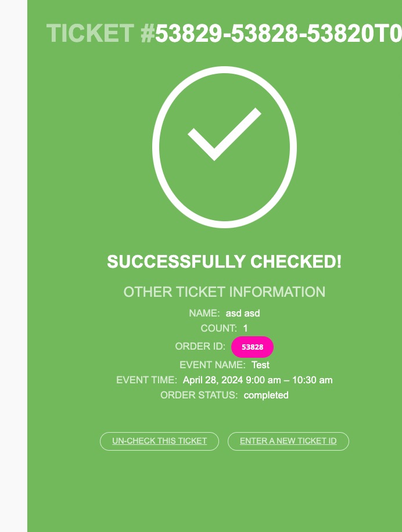Click the OTHER TICKET INFORMATION heading
The width and height of the screenshot is (402, 532).
pyautogui.click(x=224, y=292)
